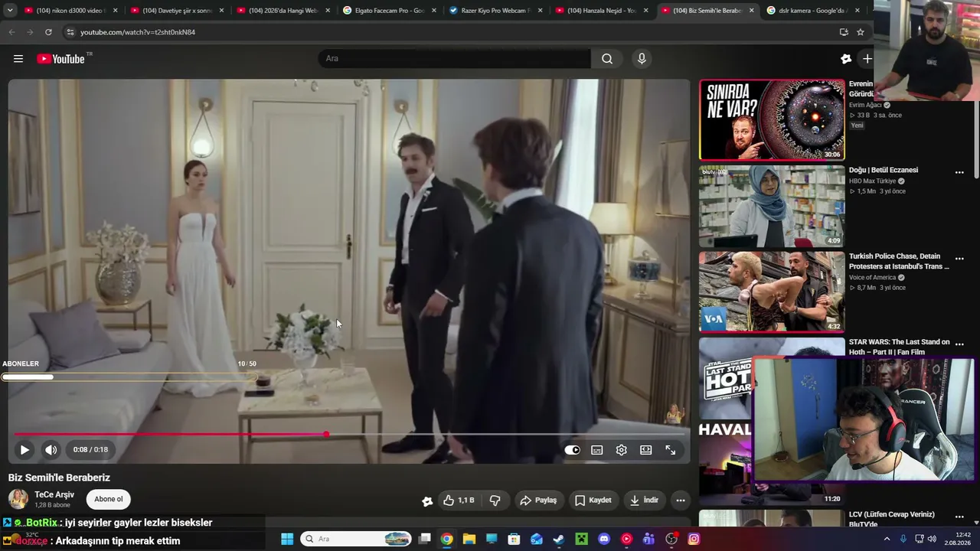The width and height of the screenshot is (980, 551).
Task: Open the TeCe Arşiv channel avatar
Action: 18,500
